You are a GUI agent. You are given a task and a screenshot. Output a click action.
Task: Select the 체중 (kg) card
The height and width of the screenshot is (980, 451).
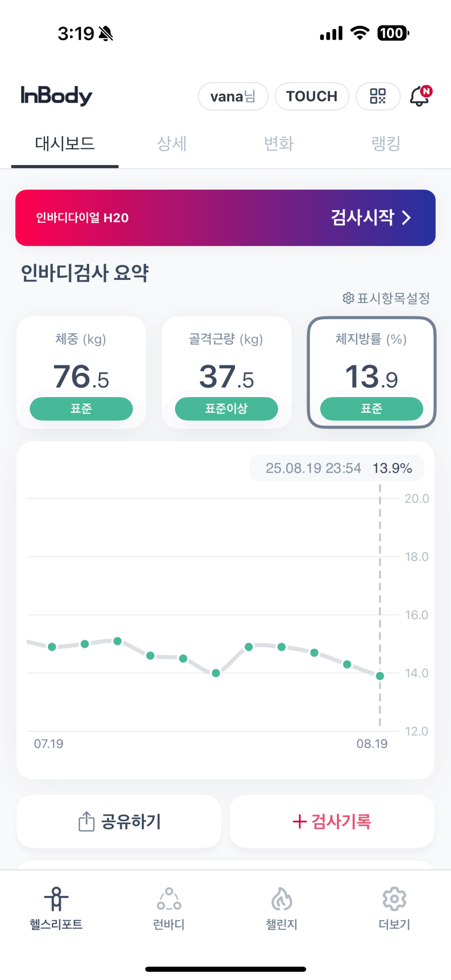[81, 371]
